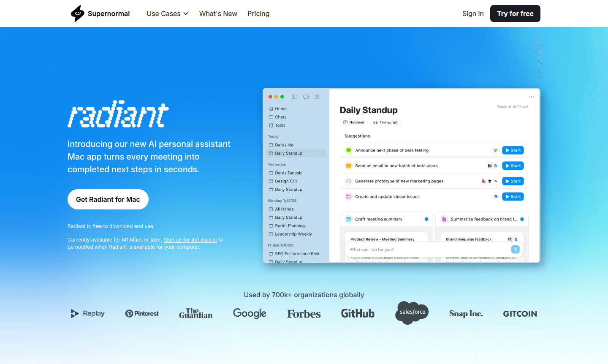Click the new chat bubble icon in toolbar
The height and width of the screenshot is (364, 608).
[306, 97]
